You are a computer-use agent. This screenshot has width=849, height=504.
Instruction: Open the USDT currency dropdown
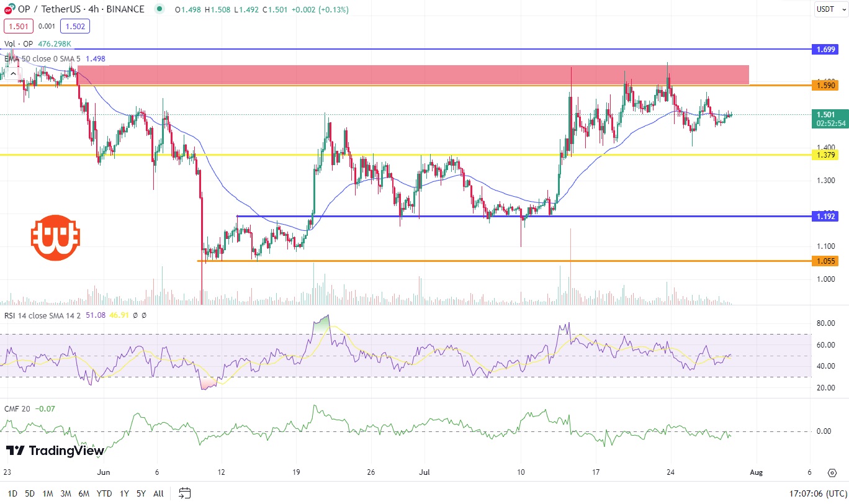coord(830,9)
